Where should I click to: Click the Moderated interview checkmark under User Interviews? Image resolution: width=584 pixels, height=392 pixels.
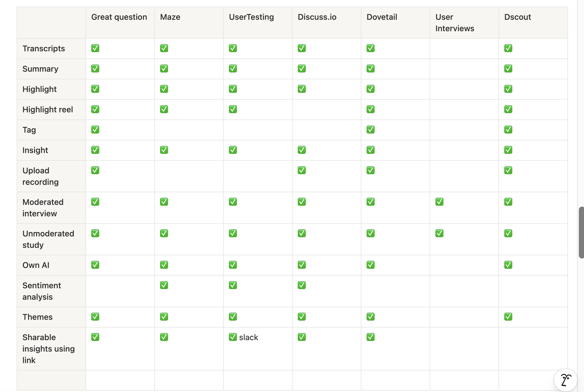(x=439, y=202)
